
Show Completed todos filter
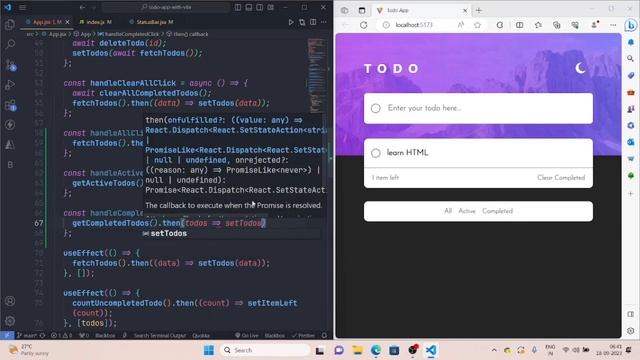[x=497, y=211]
